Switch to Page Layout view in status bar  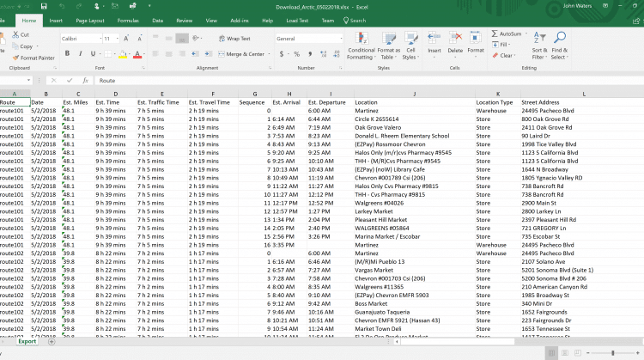tap(565, 352)
